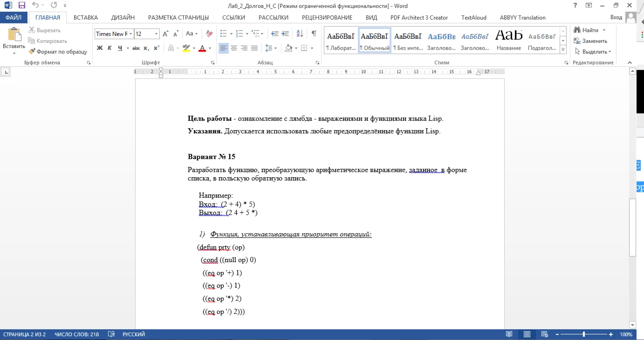The image size is (644, 340).
Task: Open the ФАЙЛ menu
Action: tap(14, 18)
